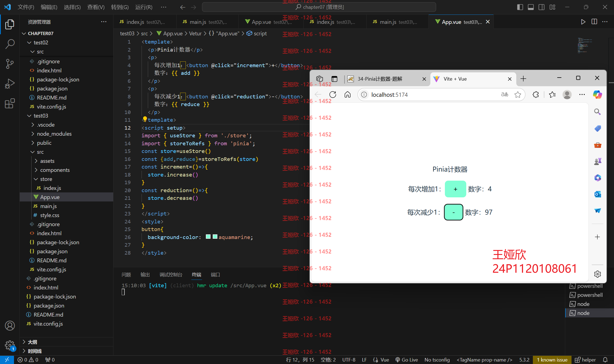This screenshot has height=364, width=614.
Task: Open Source Control view
Action: point(10,64)
